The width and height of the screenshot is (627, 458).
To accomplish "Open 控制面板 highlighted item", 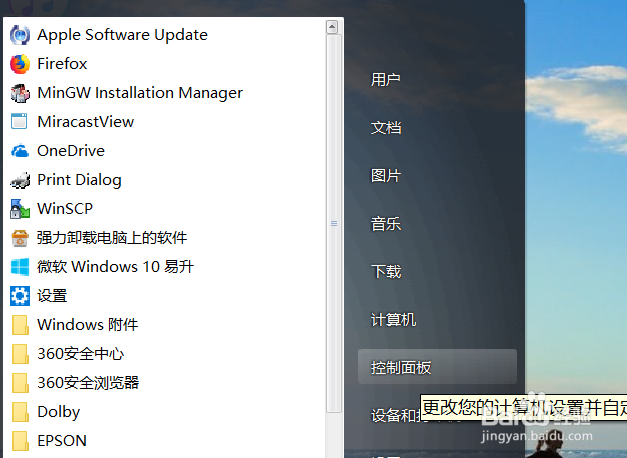I will pos(437,367).
